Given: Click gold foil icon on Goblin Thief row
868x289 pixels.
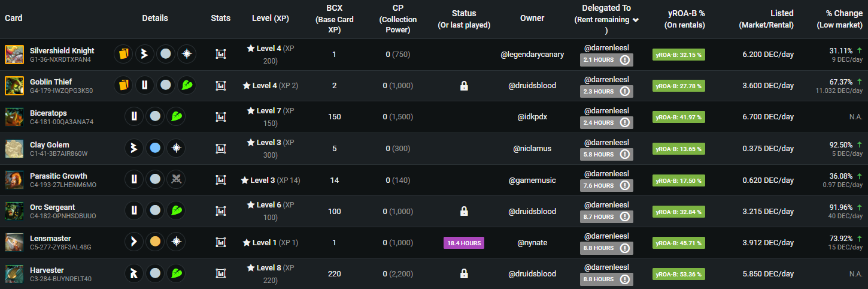Looking at the screenshot, I should point(123,86).
